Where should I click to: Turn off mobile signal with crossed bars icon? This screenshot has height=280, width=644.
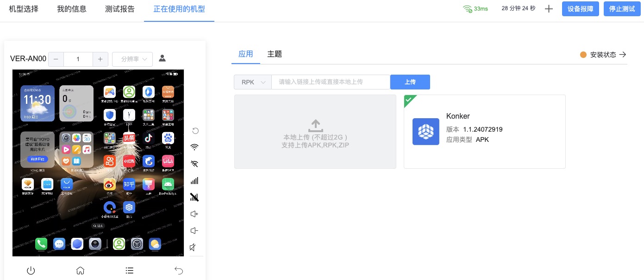point(195,197)
